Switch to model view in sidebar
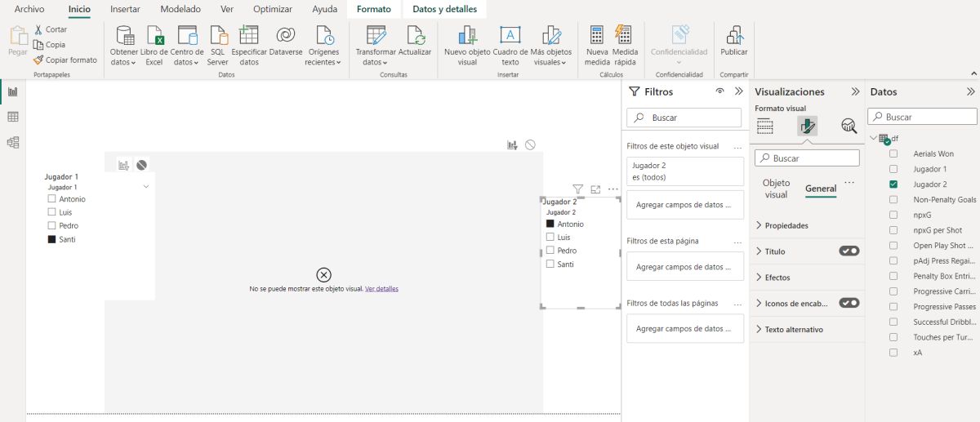 [x=13, y=142]
